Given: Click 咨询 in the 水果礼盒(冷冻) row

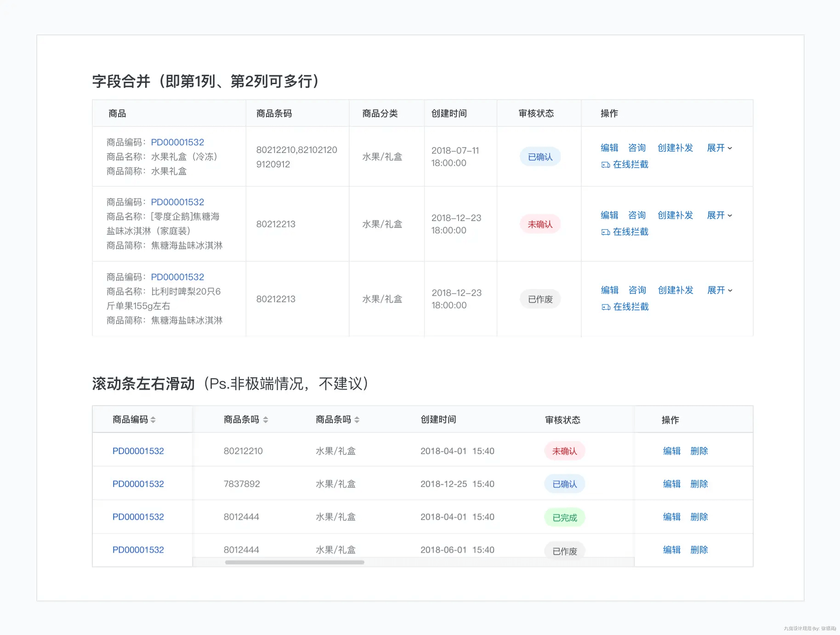Looking at the screenshot, I should 637,148.
